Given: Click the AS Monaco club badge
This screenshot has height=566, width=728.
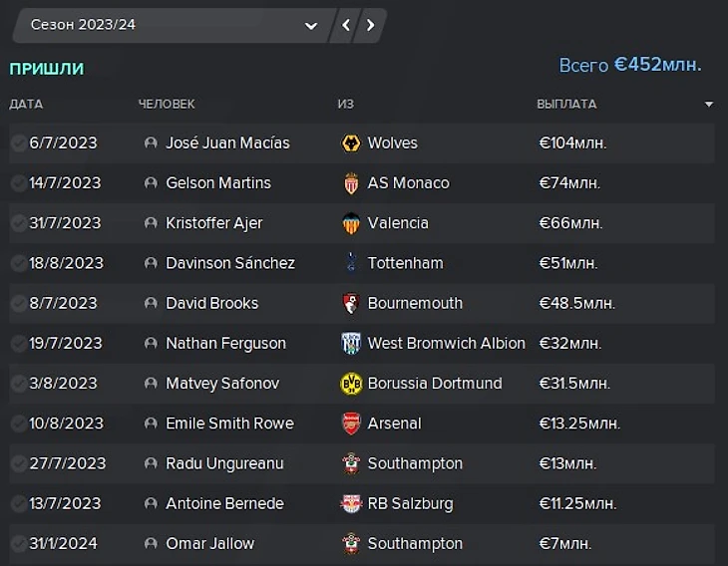Looking at the screenshot, I should (x=350, y=183).
